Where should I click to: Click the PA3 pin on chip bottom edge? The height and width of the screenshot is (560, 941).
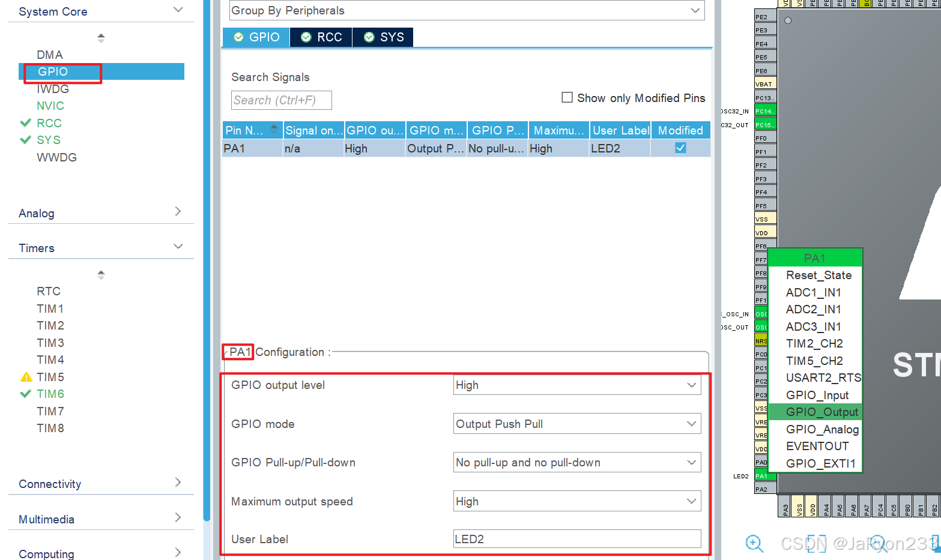(785, 506)
